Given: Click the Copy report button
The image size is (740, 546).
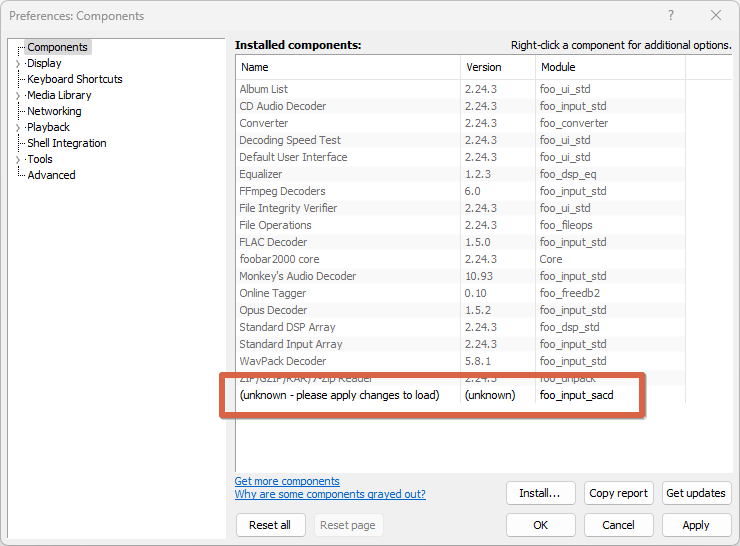Looking at the screenshot, I should (618, 493).
